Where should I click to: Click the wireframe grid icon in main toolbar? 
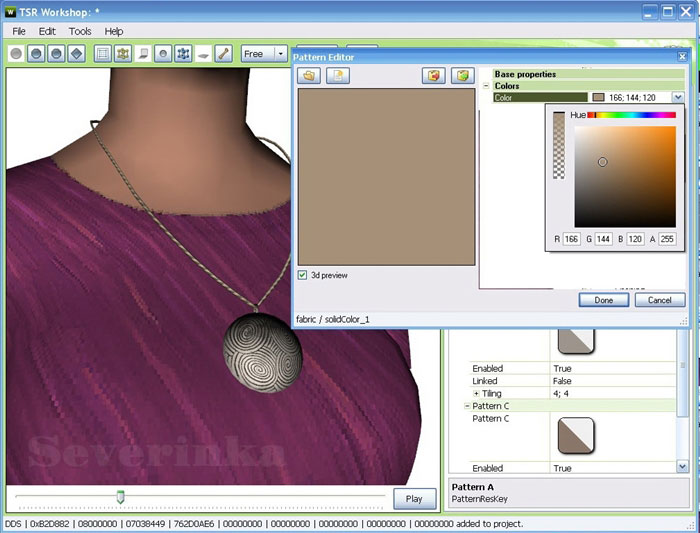(103, 54)
